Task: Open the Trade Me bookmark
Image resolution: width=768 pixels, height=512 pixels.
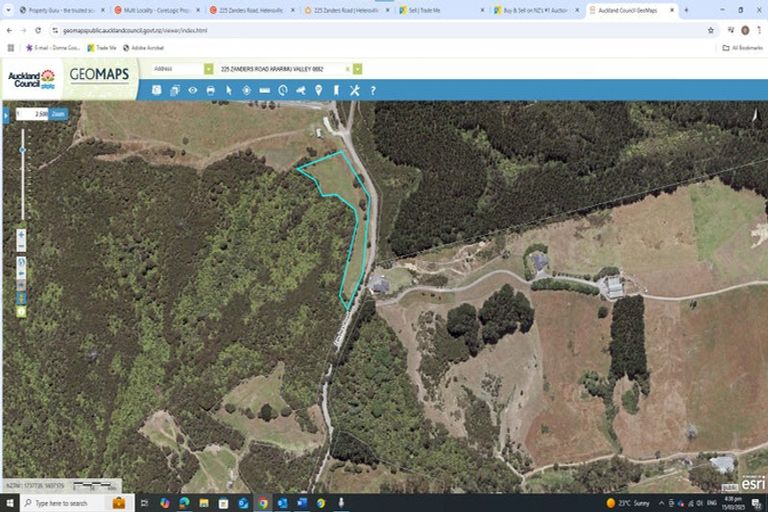Action: point(102,48)
